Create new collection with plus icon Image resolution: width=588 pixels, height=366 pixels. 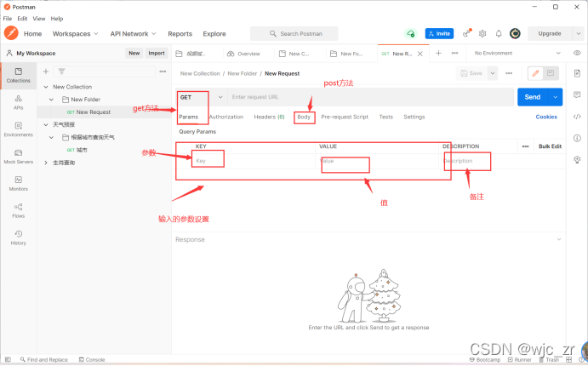point(46,71)
